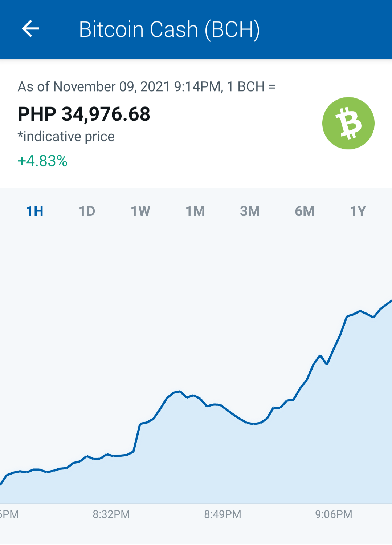Tap the chart line's rightmost end point
Viewport: 392px width, 545px height.
coord(391,301)
